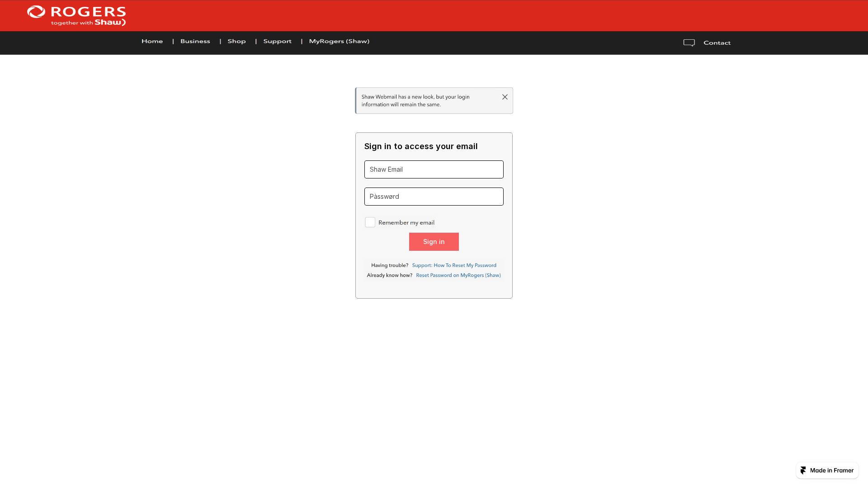Viewport: 868px width, 488px height.
Task: Click the Contact chat bubble icon
Action: click(689, 43)
